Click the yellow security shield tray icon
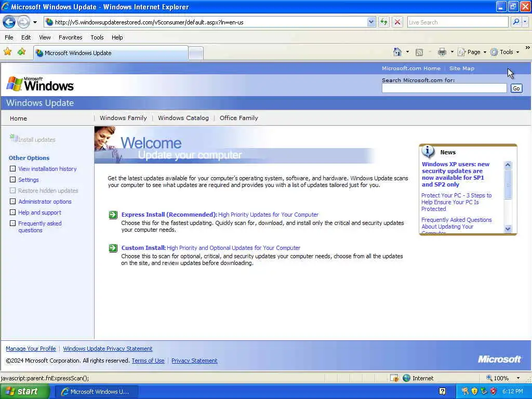Image resolution: width=532 pixels, height=399 pixels. pos(474,392)
